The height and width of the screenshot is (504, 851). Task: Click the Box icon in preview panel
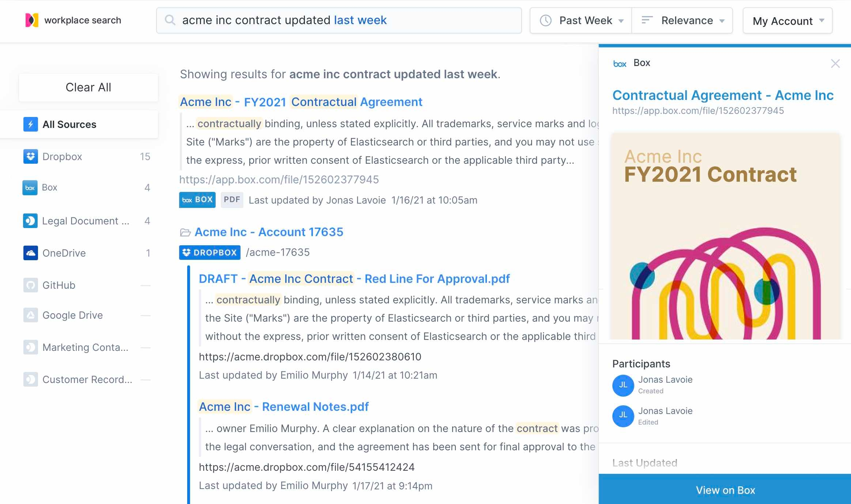point(619,63)
